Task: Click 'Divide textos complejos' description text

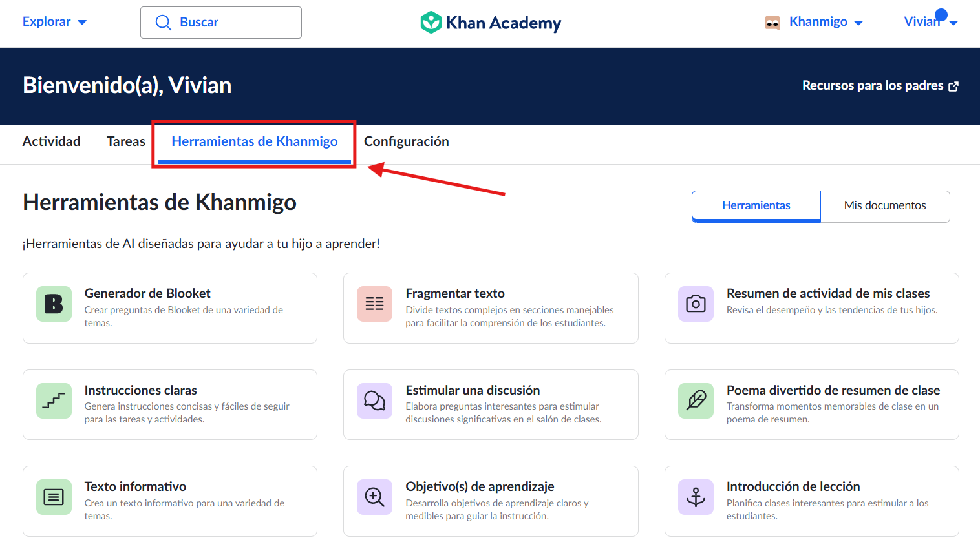Action: click(x=509, y=317)
